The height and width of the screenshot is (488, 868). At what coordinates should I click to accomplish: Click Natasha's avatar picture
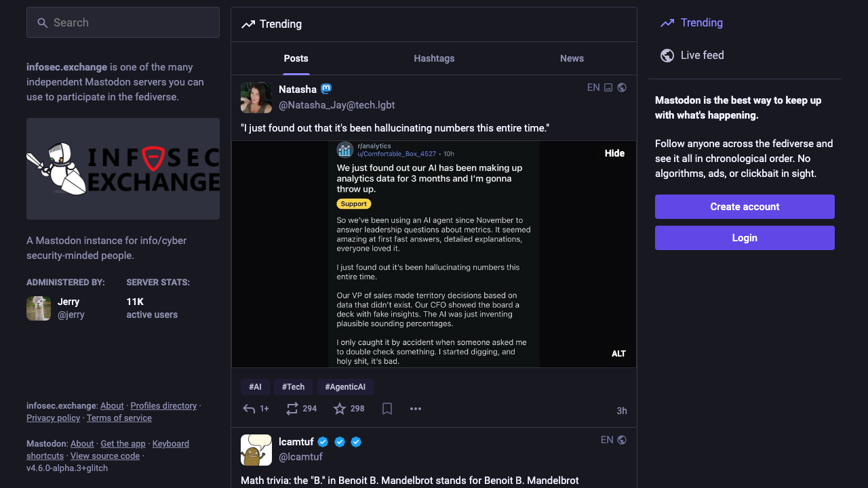point(256,98)
